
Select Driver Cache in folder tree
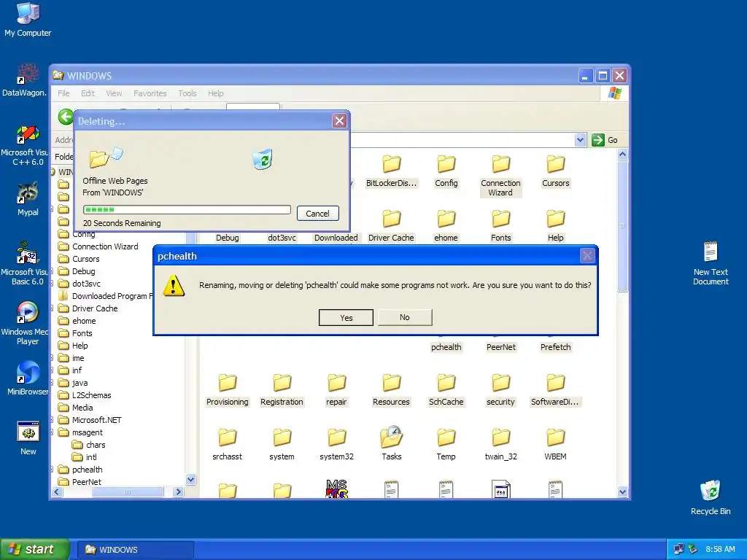pyautogui.click(x=88, y=308)
